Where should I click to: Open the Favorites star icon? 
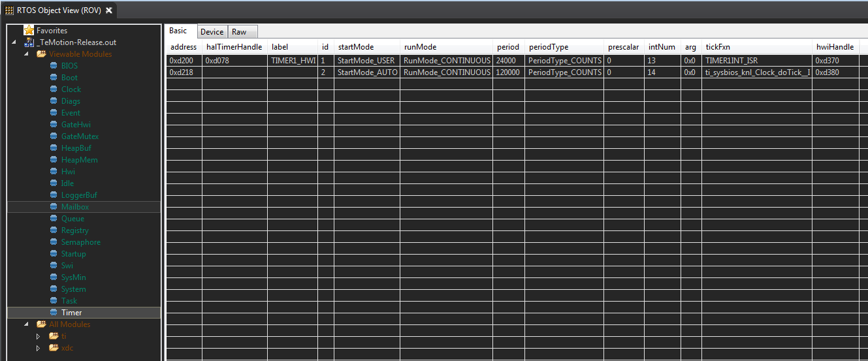pos(29,31)
